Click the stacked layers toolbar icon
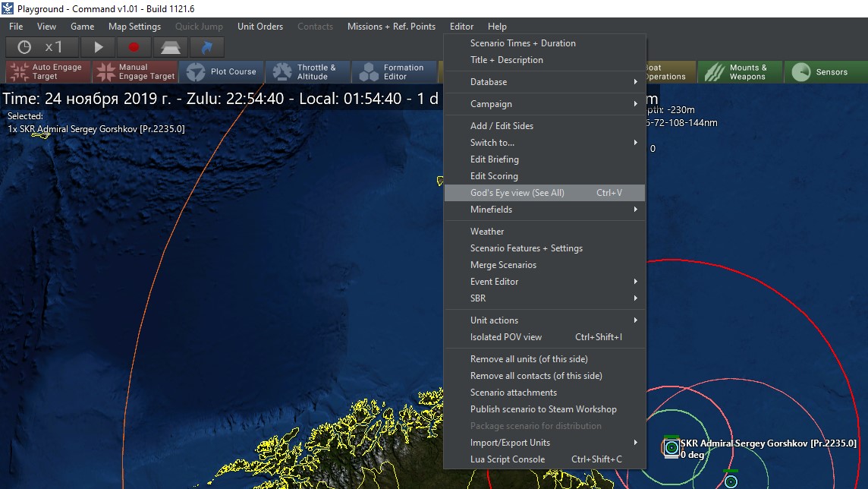868x489 pixels. click(170, 47)
